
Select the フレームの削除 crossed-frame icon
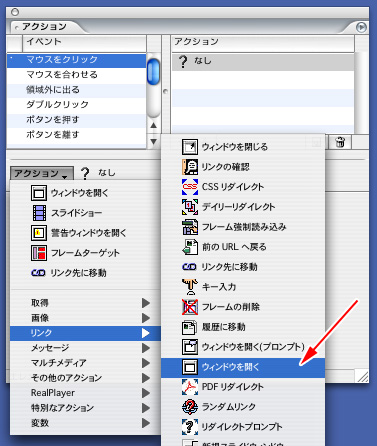[x=190, y=307]
